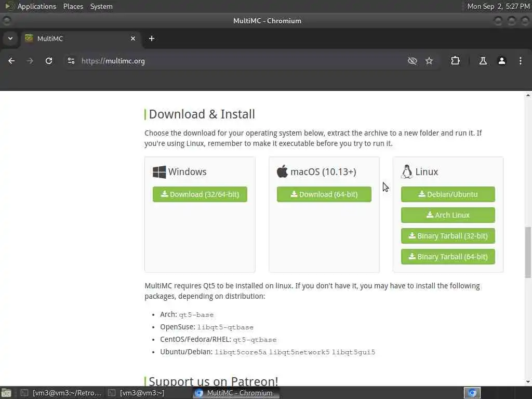Open the System menu
Screen dimensions: 532x399
101,6
